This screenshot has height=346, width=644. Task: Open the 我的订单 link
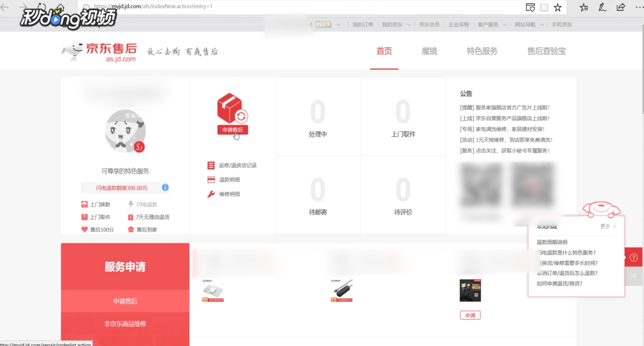[x=363, y=25]
